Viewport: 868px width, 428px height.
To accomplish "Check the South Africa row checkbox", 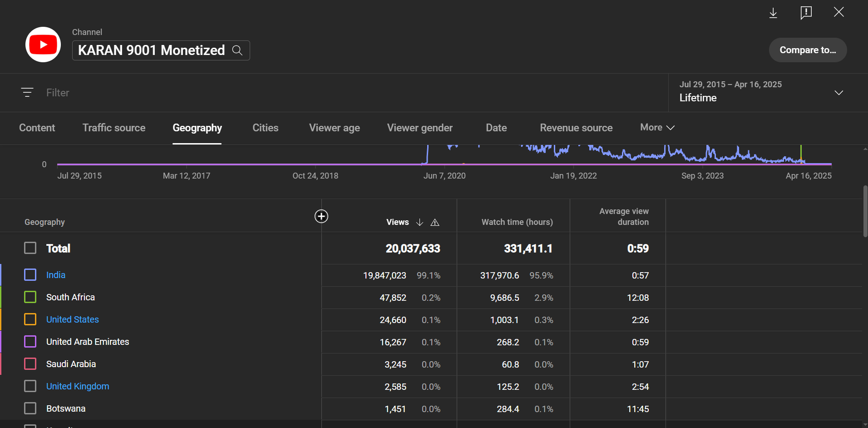I will click(30, 297).
